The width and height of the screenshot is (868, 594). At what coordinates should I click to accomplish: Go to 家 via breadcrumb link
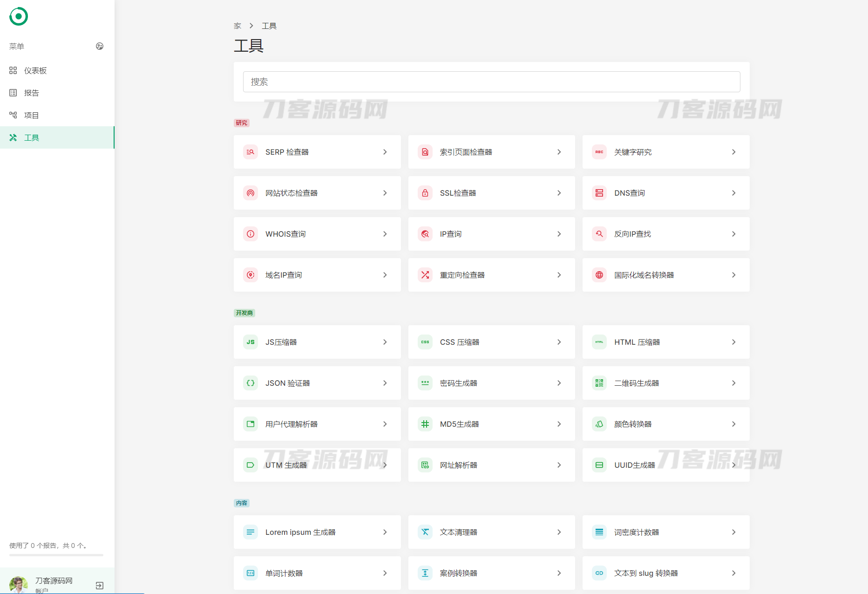[x=237, y=26]
